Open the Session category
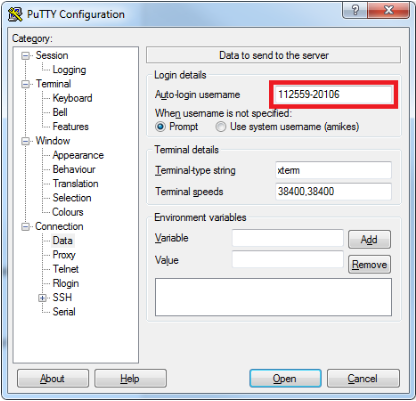416x401 pixels. pos(52,55)
